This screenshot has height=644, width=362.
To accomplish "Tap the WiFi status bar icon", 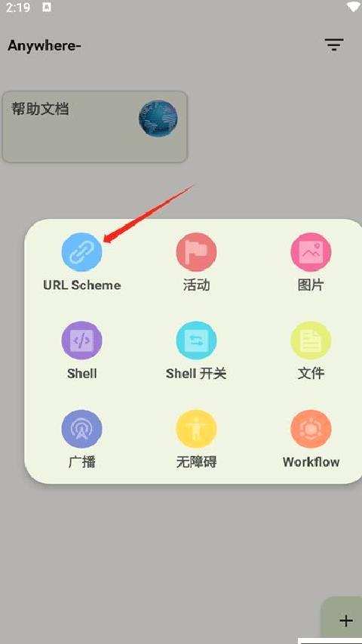I will (x=354, y=7).
